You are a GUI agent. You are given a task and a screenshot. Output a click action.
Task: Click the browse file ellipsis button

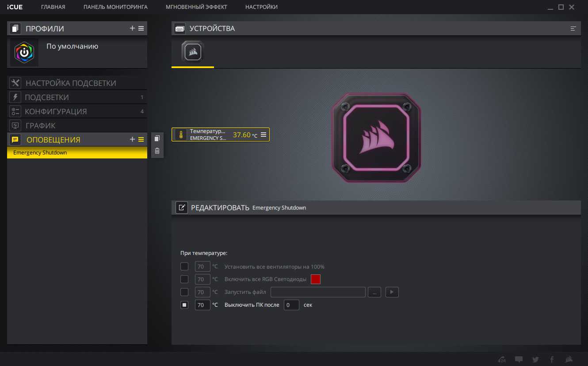[374, 292]
